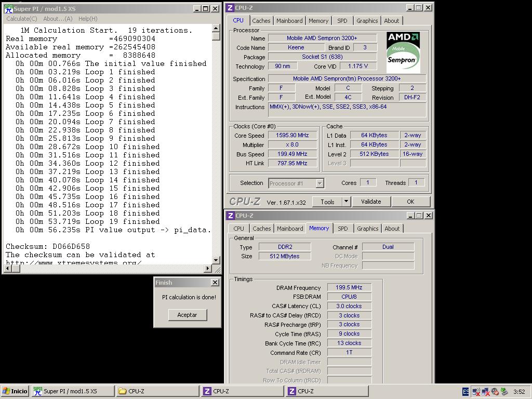
Task: Open the About...(A) menu in Super PI
Action: tap(58, 19)
